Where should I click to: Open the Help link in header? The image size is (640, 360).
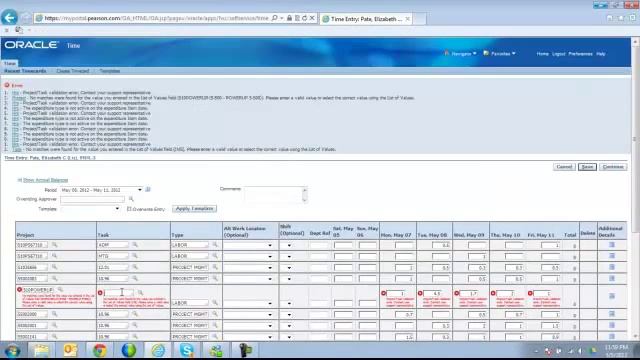[x=600, y=54]
